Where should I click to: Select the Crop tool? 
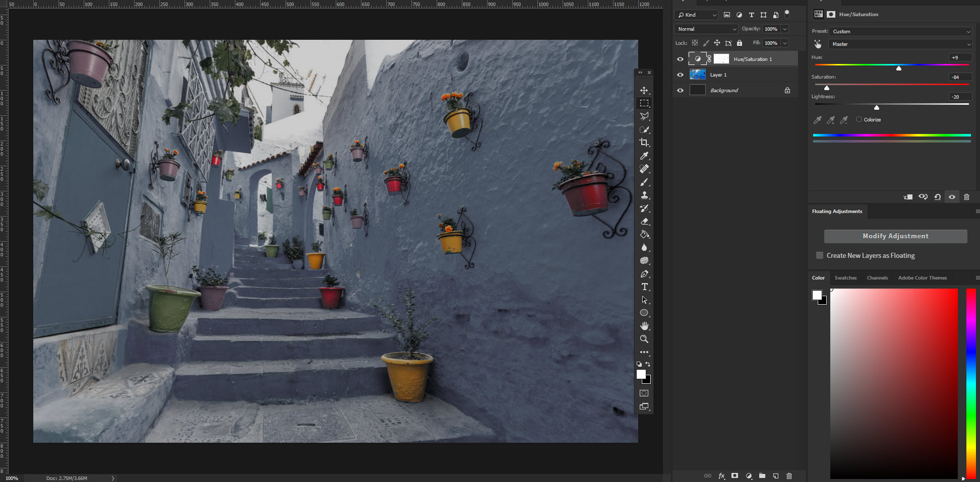pos(644,143)
